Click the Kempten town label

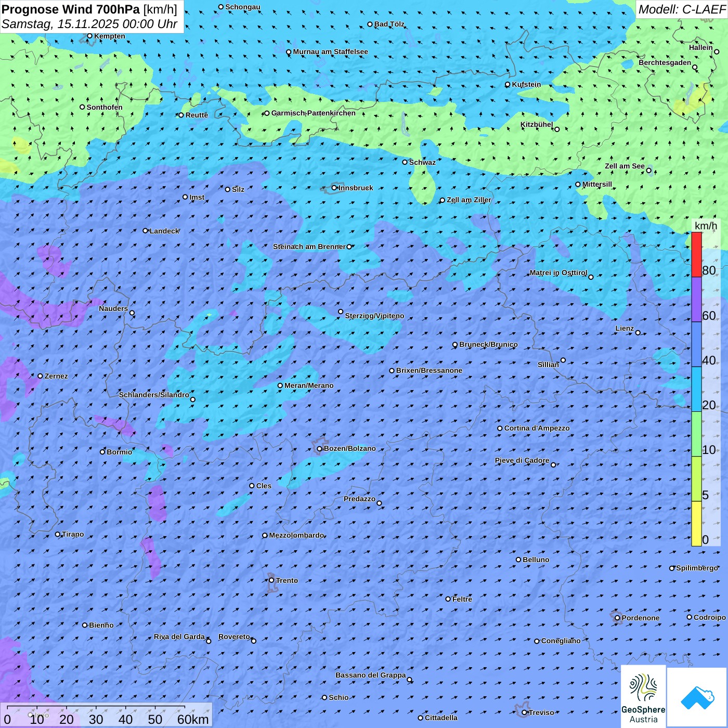click(x=109, y=36)
